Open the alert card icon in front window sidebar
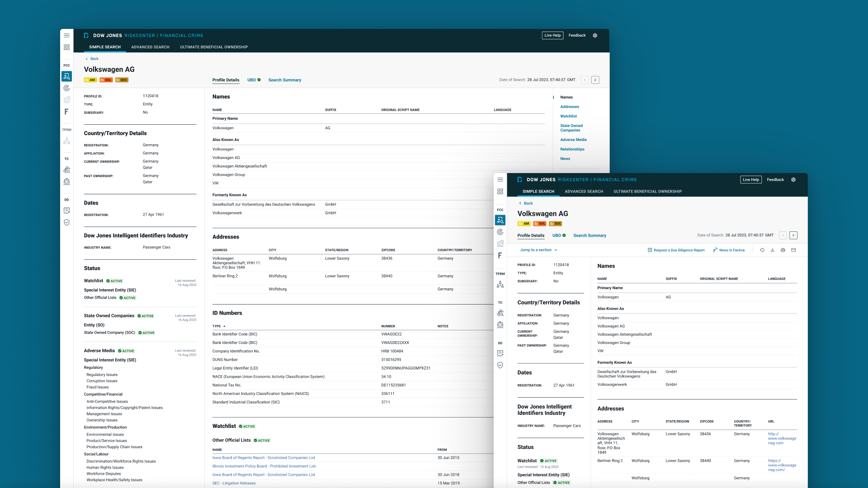This screenshot has width=868, height=488. click(500, 244)
